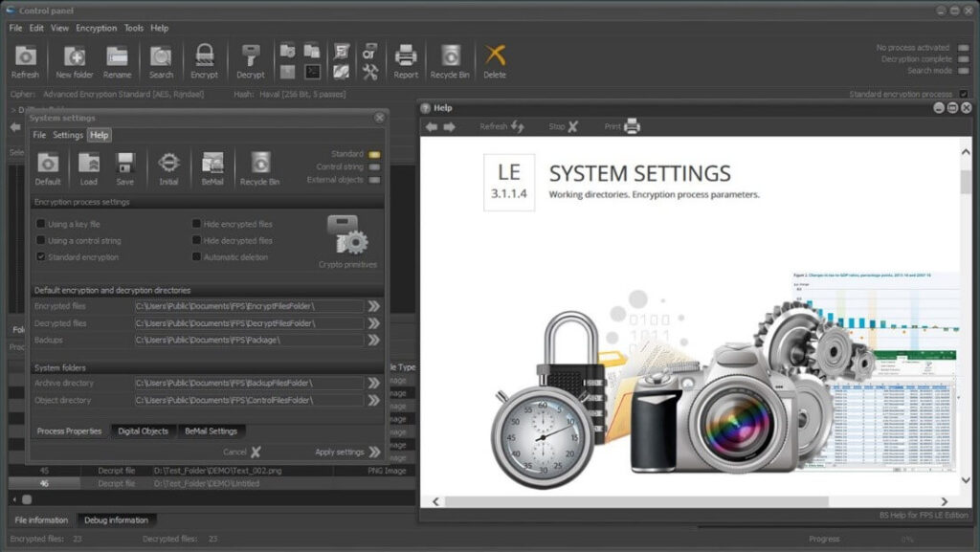Viewport: 980px width, 552px height.
Task: Browse for Object directory arrow
Action: 374,400
